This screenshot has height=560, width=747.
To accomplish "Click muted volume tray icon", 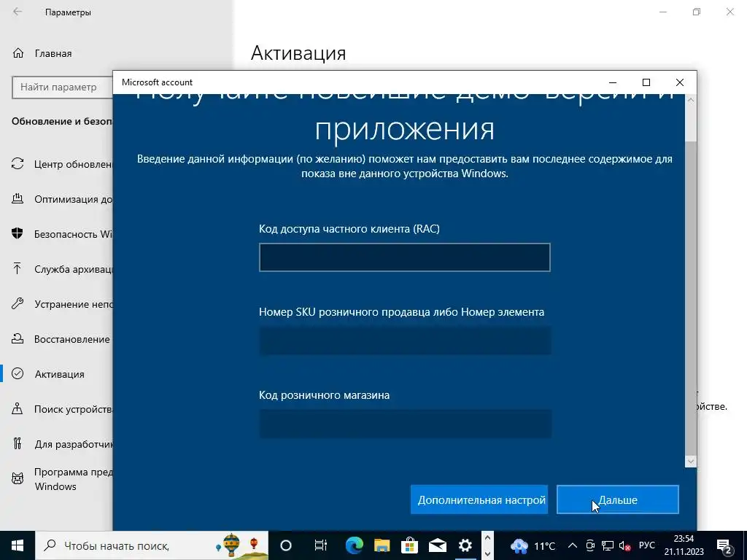I will 624,545.
